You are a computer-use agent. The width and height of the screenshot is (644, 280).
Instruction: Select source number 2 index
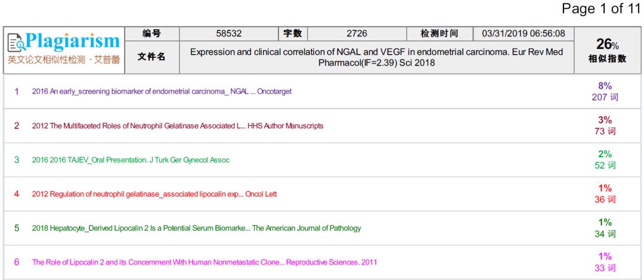click(17, 126)
